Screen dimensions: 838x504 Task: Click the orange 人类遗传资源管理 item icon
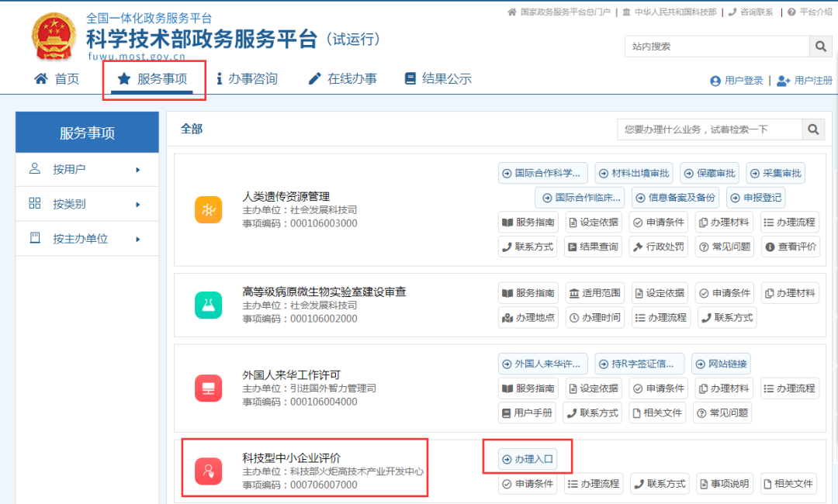tap(209, 209)
